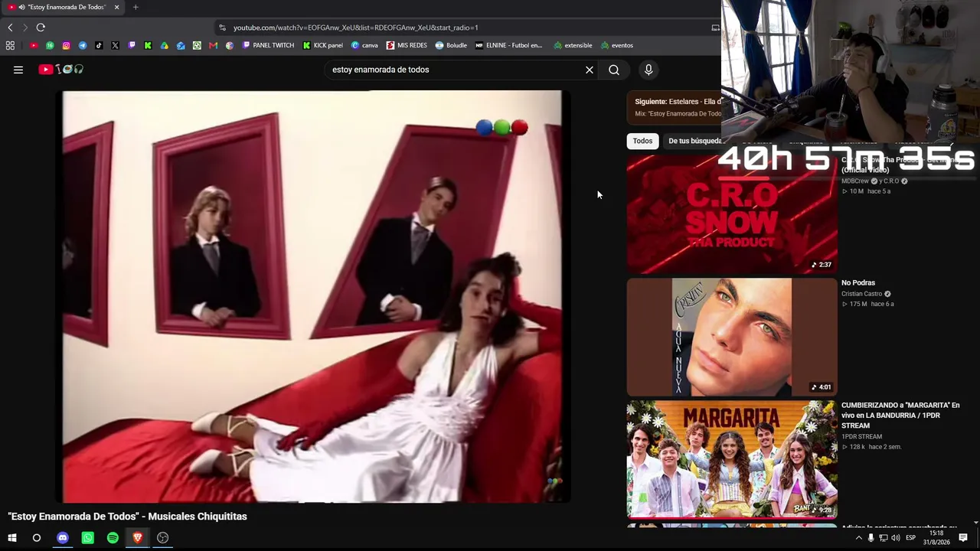Mute the tab using its speaker icon
Screen dimensions: 980x551
coord(21,7)
